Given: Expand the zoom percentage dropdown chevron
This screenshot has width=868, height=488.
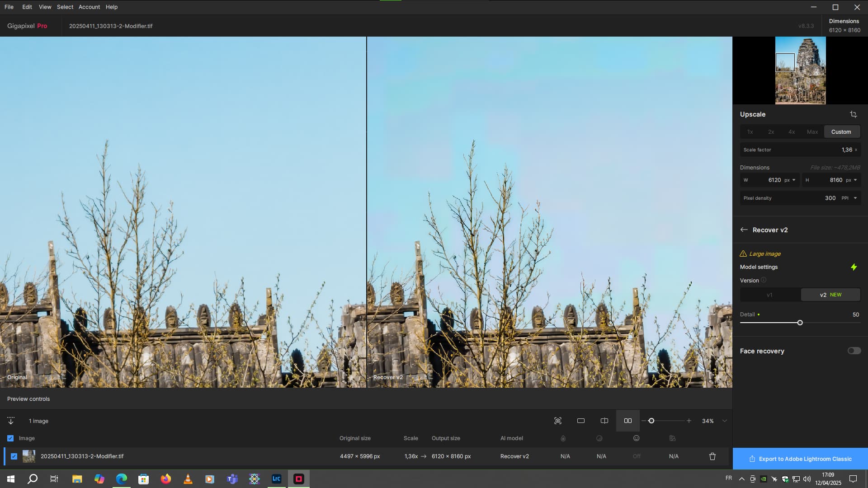Looking at the screenshot, I should [725, 421].
